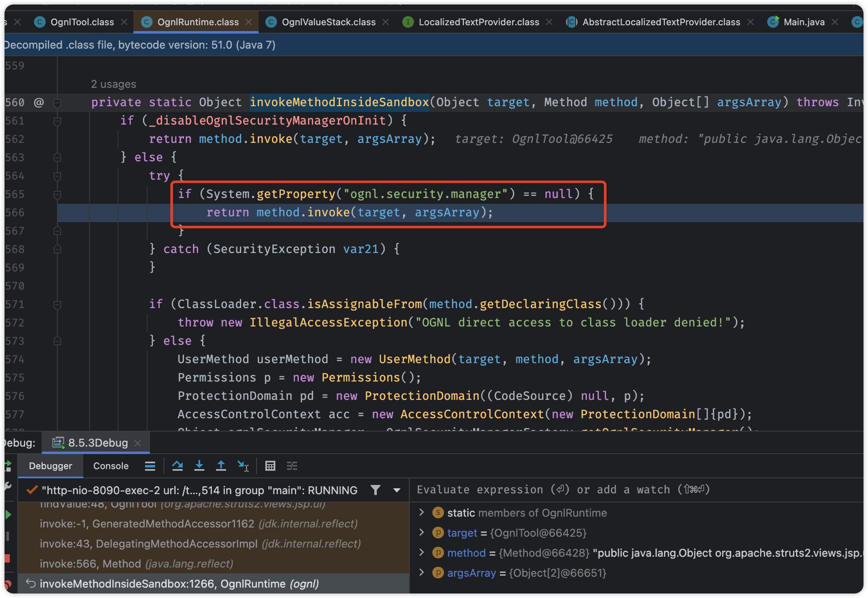The height and width of the screenshot is (598, 868).
Task: Expand the method variable node
Action: [421, 553]
